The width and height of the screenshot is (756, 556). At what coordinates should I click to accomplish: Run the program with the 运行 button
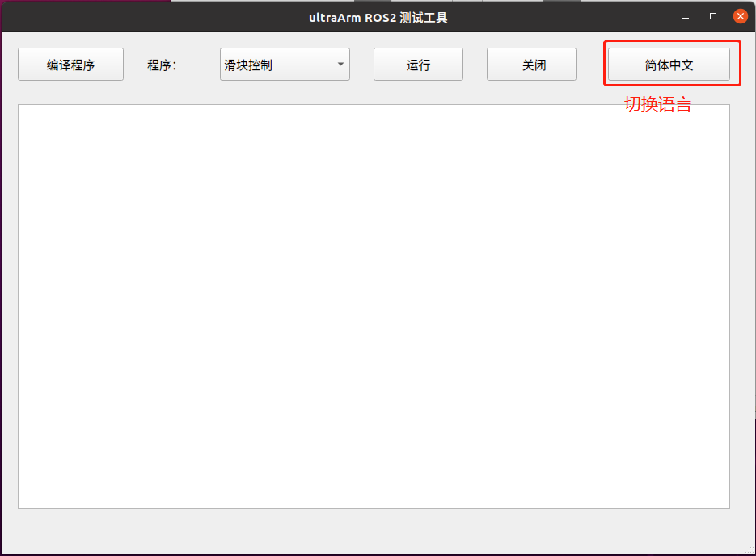pyautogui.click(x=418, y=65)
